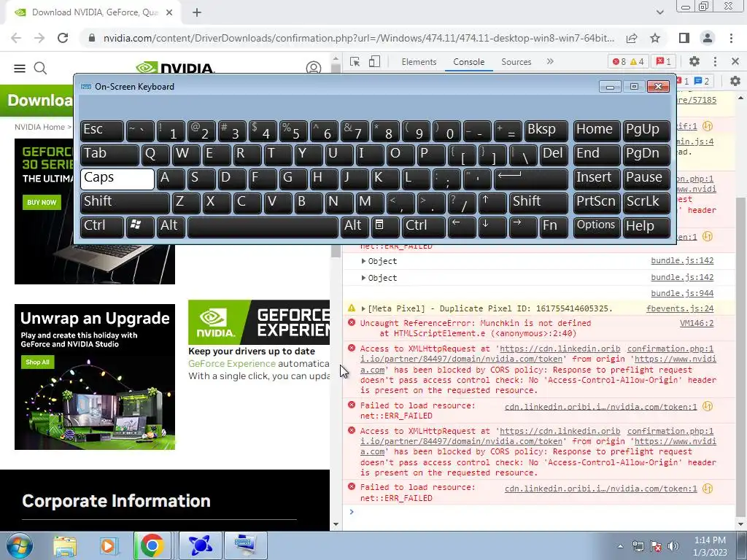Switch to the Elements tab in DevTools
This screenshot has width=747, height=560.
[x=419, y=62]
